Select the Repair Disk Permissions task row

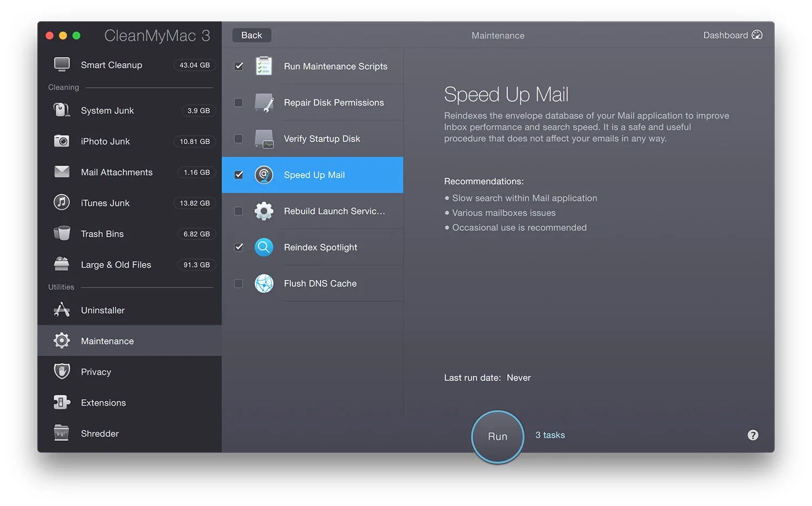click(313, 102)
